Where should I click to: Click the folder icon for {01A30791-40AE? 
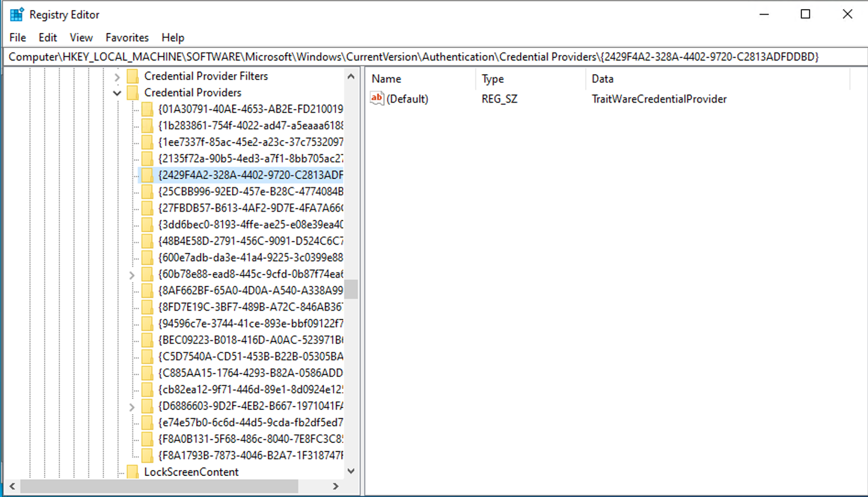tap(147, 109)
